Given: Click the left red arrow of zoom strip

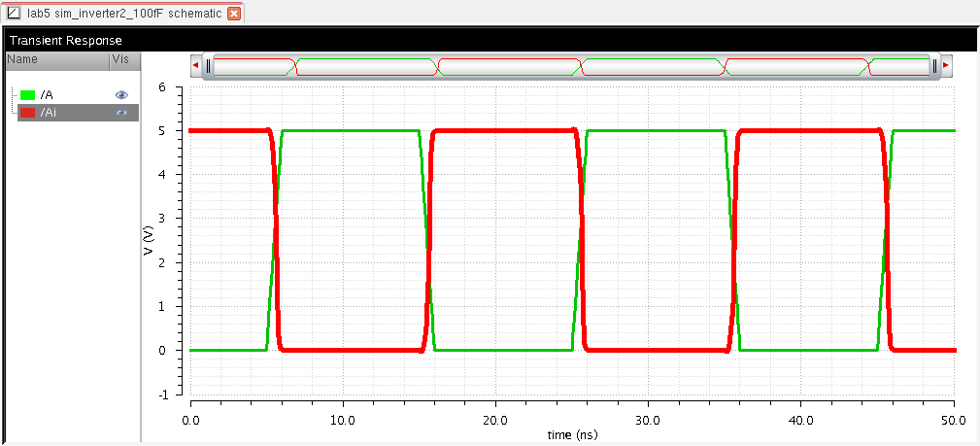Looking at the screenshot, I should pyautogui.click(x=196, y=65).
